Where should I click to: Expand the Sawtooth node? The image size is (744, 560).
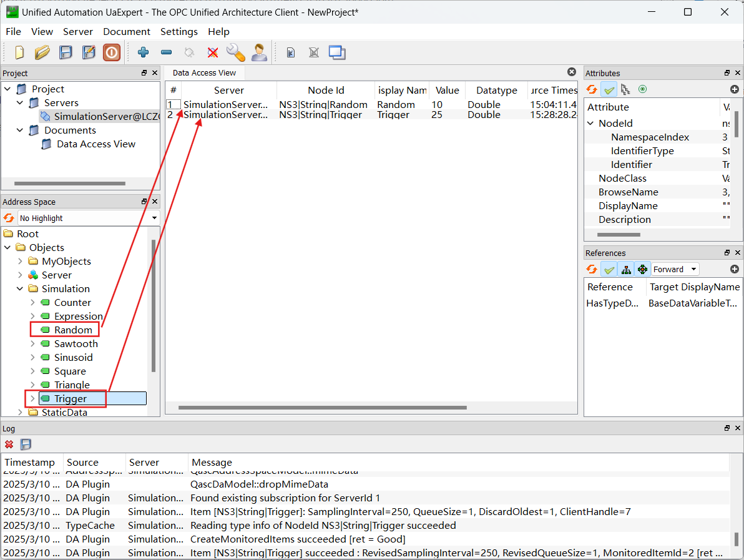pos(32,343)
